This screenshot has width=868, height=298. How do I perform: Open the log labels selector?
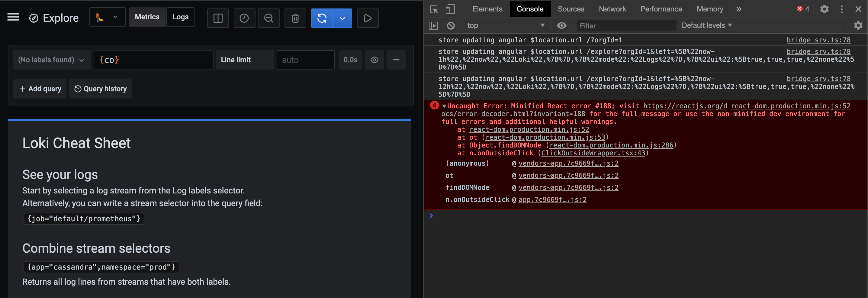pyautogui.click(x=52, y=60)
